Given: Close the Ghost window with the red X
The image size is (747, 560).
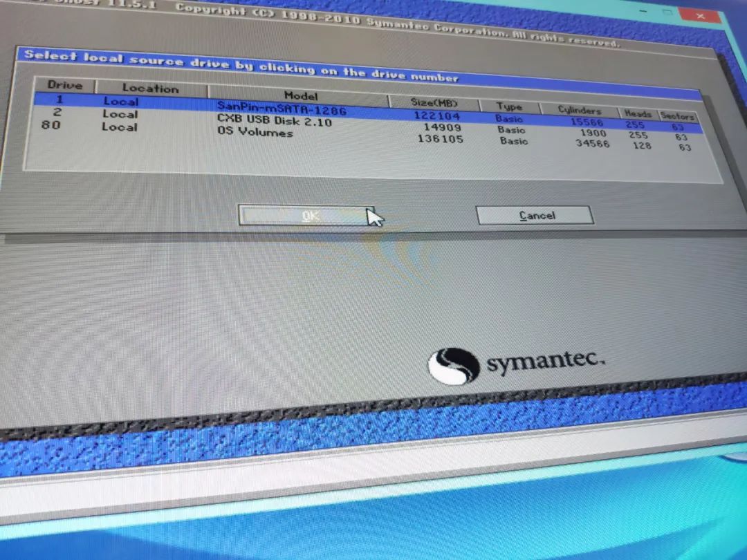Looking at the screenshot, I should click(x=699, y=15).
